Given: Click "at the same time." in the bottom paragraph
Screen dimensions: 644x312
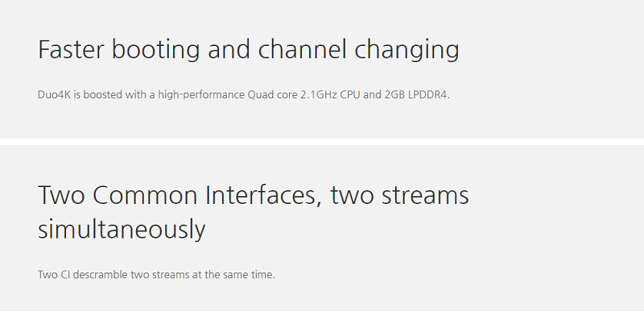Looking at the screenshot, I should [x=233, y=275].
